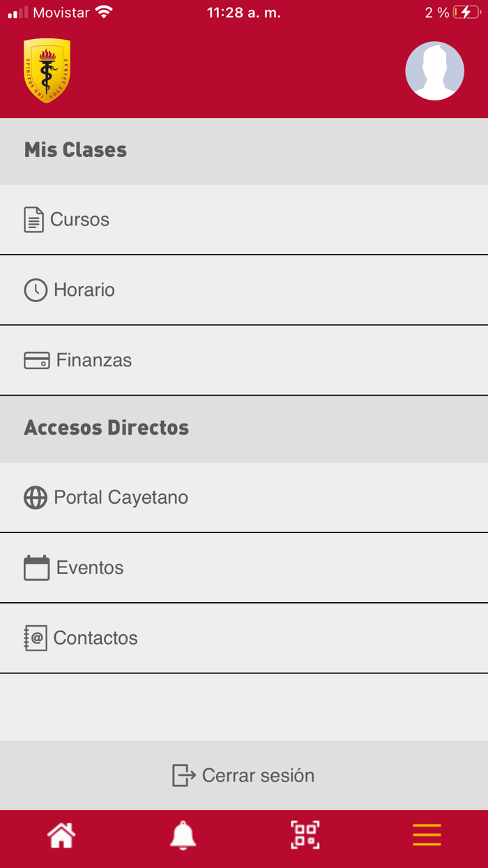Screen dimensions: 488x868
Task: Open notifications with the bell icon
Action: tap(183, 835)
